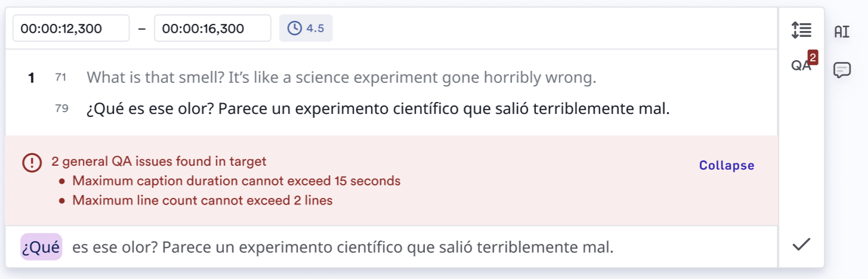Click the 4.5 duration badge
This screenshot has height=279, width=868.
click(x=306, y=28)
